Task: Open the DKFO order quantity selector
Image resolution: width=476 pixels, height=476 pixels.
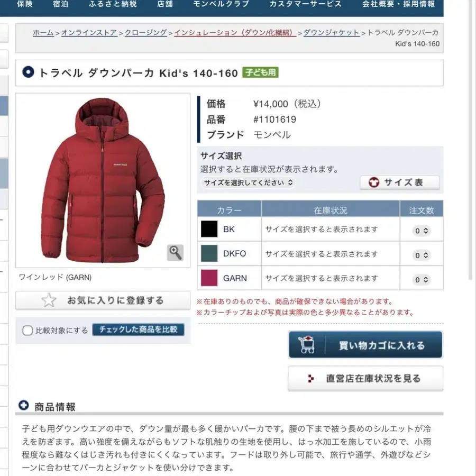Action: pyautogui.click(x=422, y=255)
